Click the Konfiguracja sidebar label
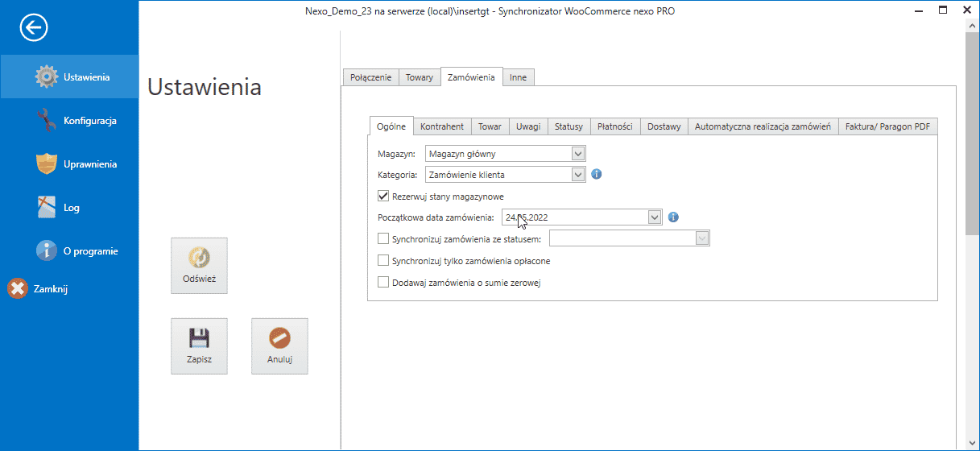This screenshot has width=980, height=451. click(x=90, y=121)
